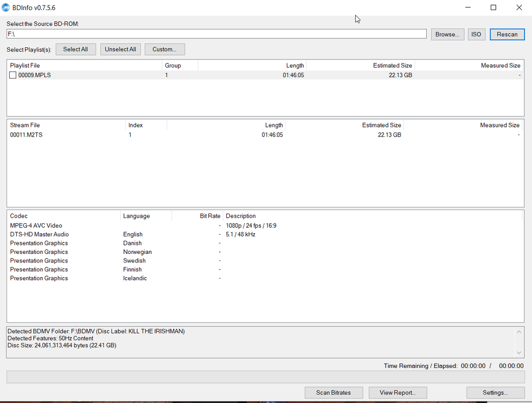532x403 pixels.
Task: Maximize the BDInfo window
Action: tap(493, 8)
